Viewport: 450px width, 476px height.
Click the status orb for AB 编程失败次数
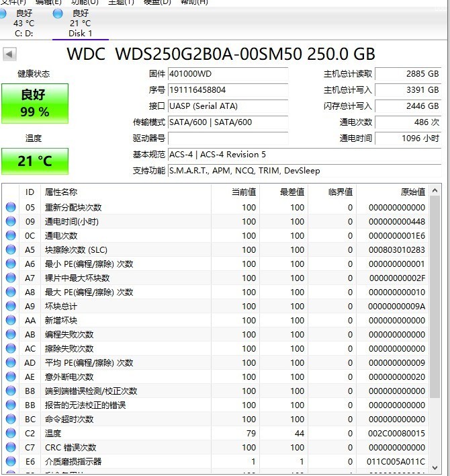point(11,334)
